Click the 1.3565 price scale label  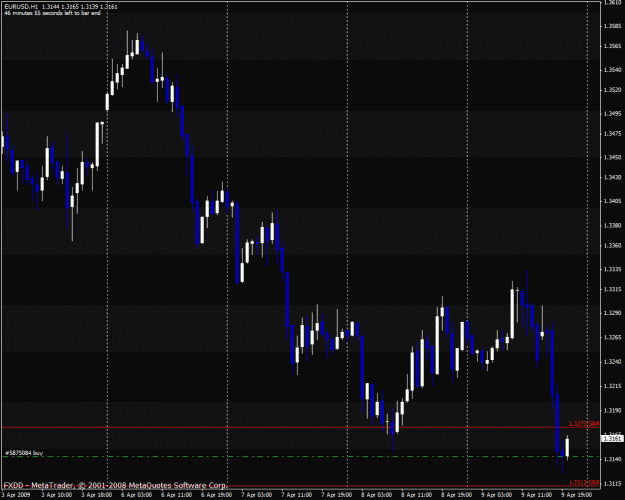pos(612,46)
